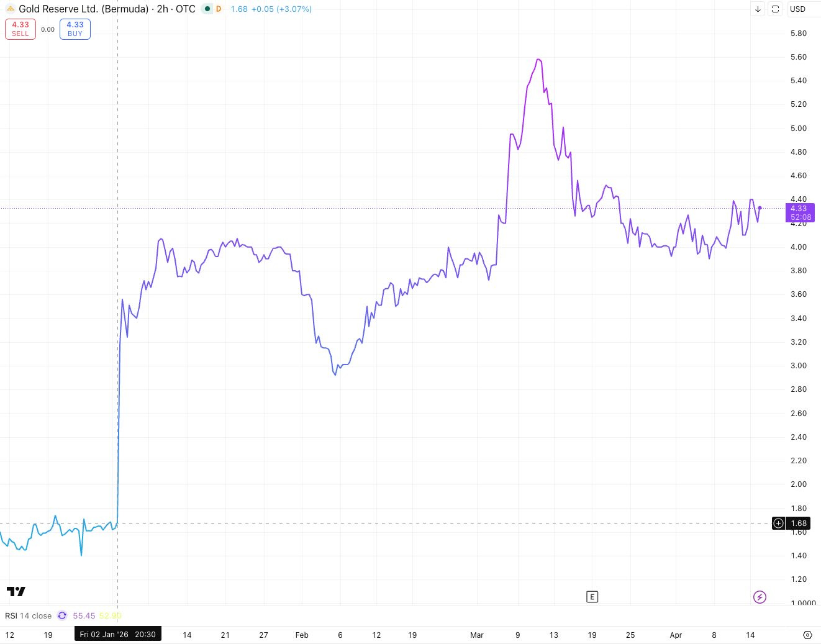Click the TradingView logo on the chart

click(x=16, y=591)
